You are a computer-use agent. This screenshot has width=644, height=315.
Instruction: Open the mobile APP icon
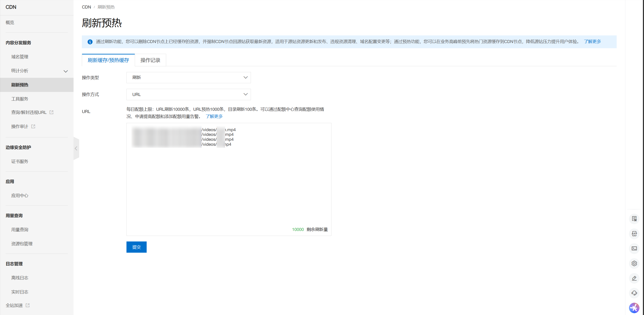[634, 233]
